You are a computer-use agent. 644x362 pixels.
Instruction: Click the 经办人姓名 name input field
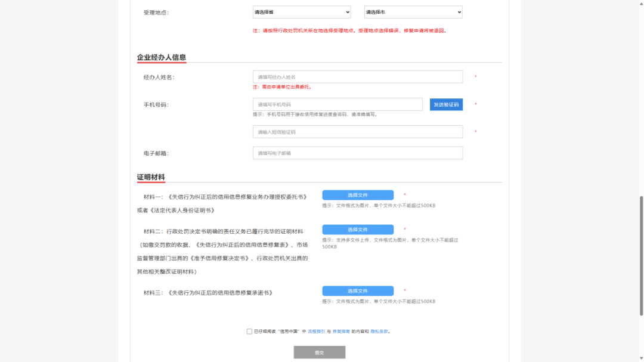pos(357,77)
